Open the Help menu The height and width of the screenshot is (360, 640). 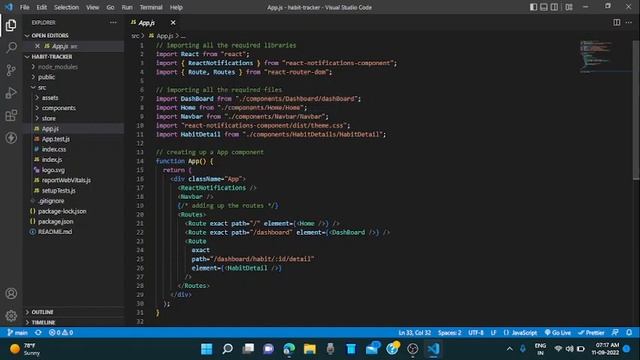176,7
